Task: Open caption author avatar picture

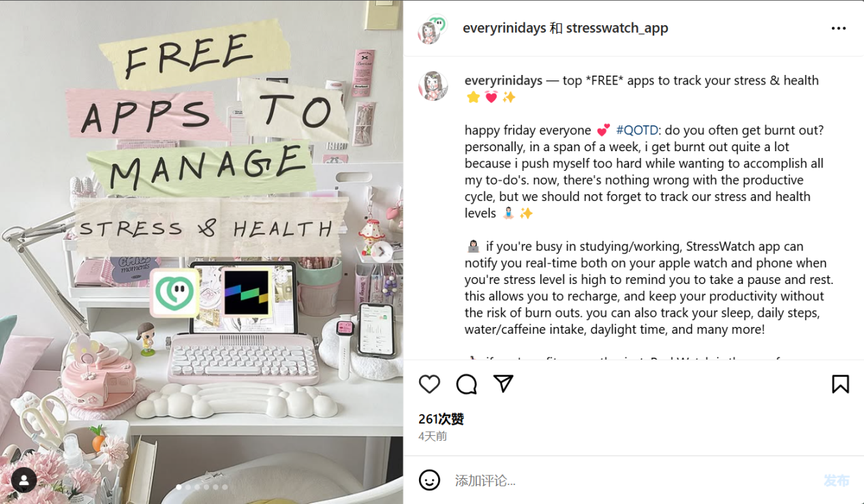Action: pos(433,86)
